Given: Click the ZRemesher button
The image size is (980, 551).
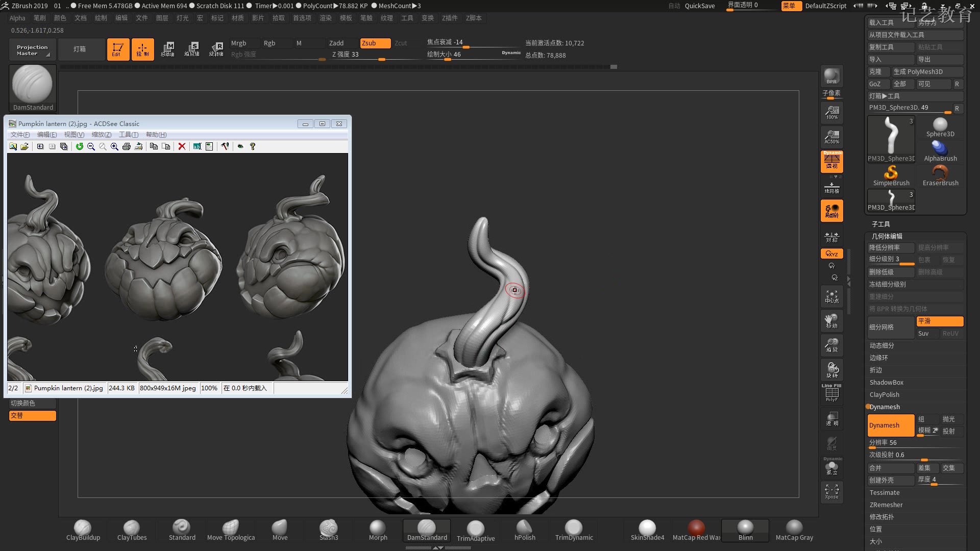Looking at the screenshot, I should [x=885, y=505].
